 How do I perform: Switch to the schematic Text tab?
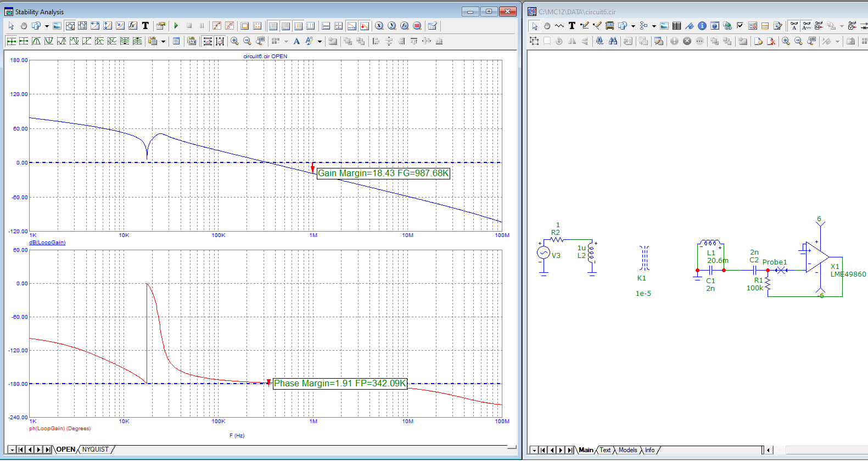605,450
